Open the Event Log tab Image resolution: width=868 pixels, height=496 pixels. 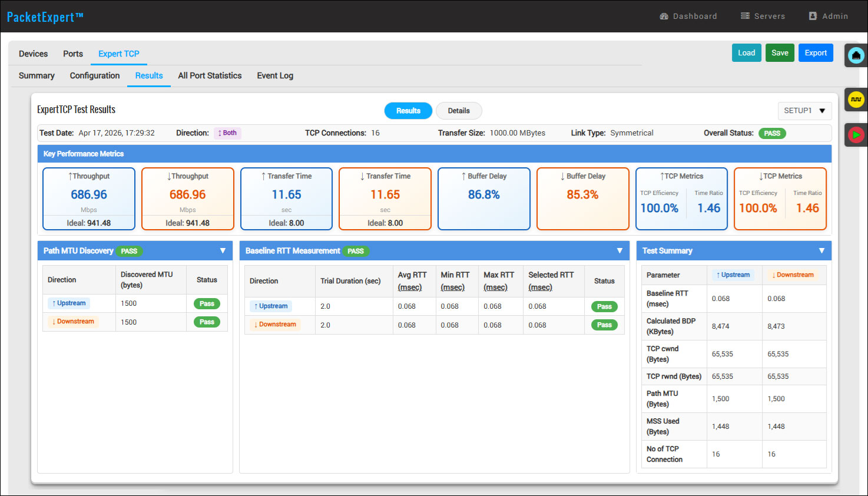point(275,75)
